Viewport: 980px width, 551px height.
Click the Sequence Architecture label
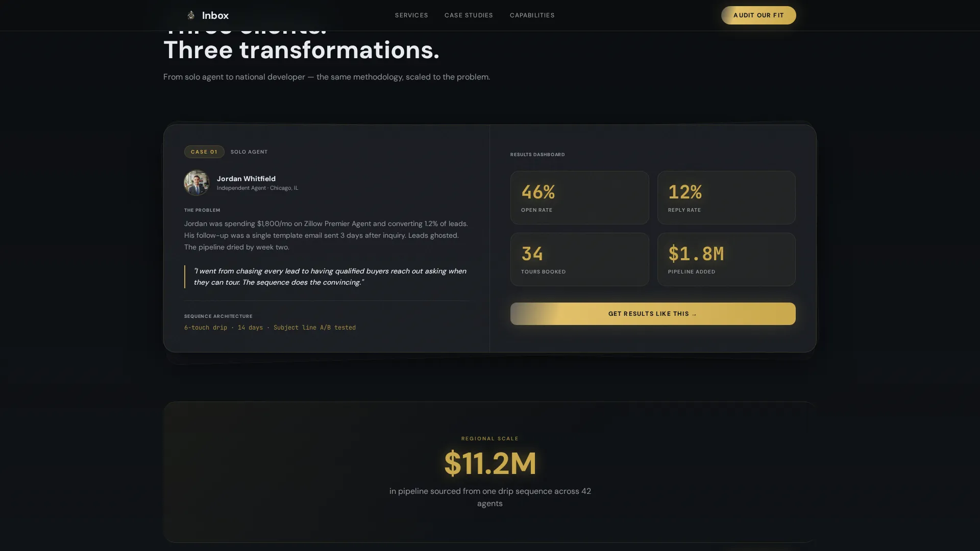[x=218, y=316]
